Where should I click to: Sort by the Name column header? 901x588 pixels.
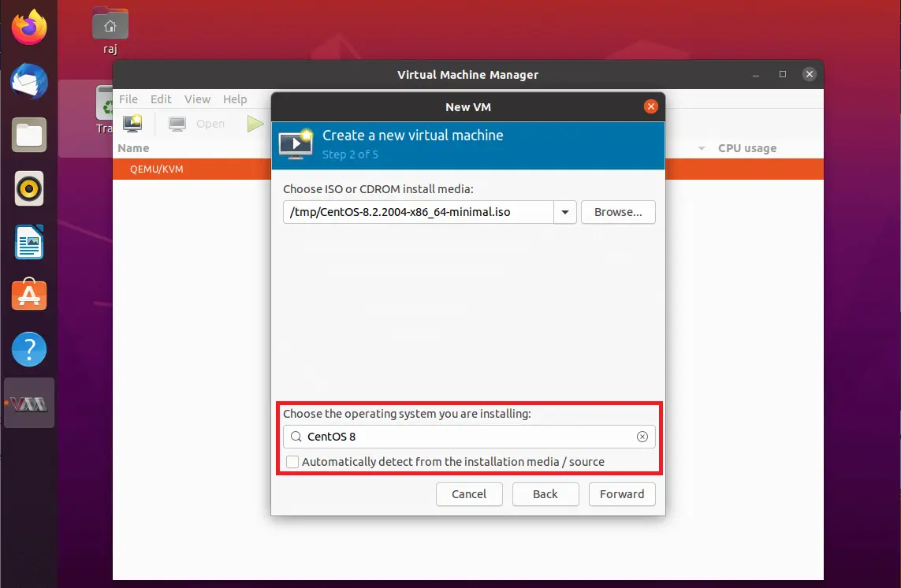(133, 148)
